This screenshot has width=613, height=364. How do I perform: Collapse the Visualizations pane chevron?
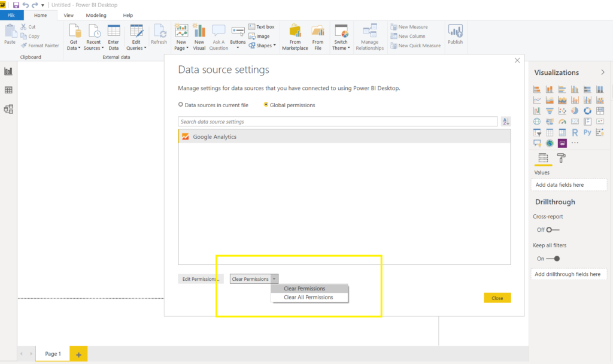602,72
